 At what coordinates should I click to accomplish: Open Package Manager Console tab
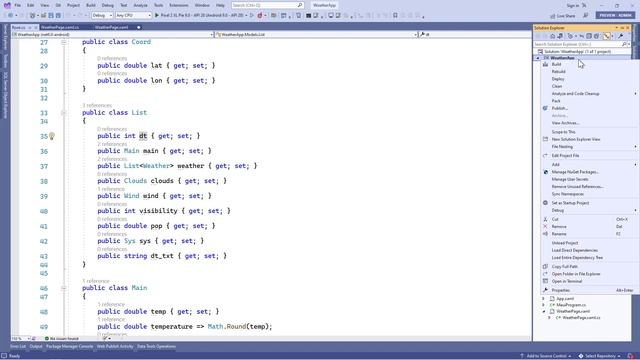(x=69, y=347)
